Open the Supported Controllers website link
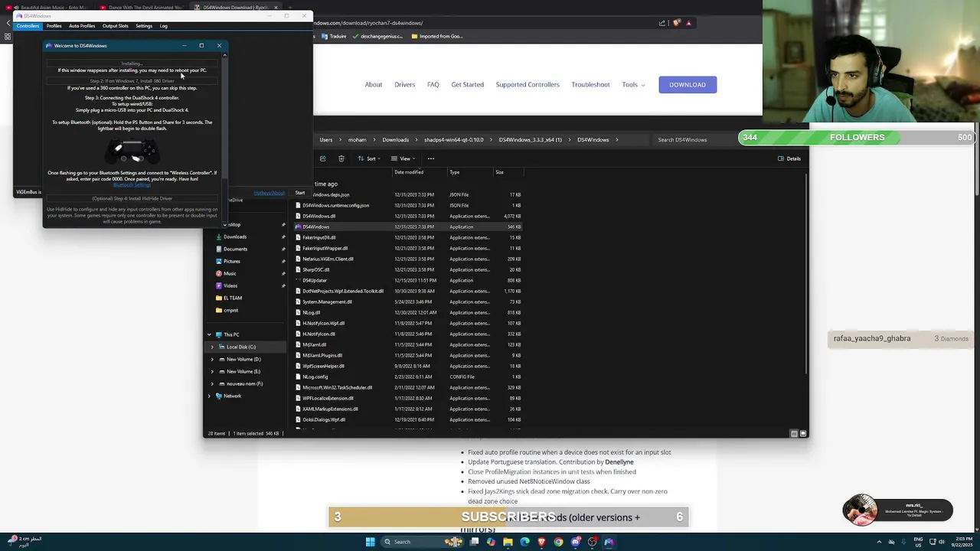This screenshot has width=980, height=551. click(x=528, y=84)
